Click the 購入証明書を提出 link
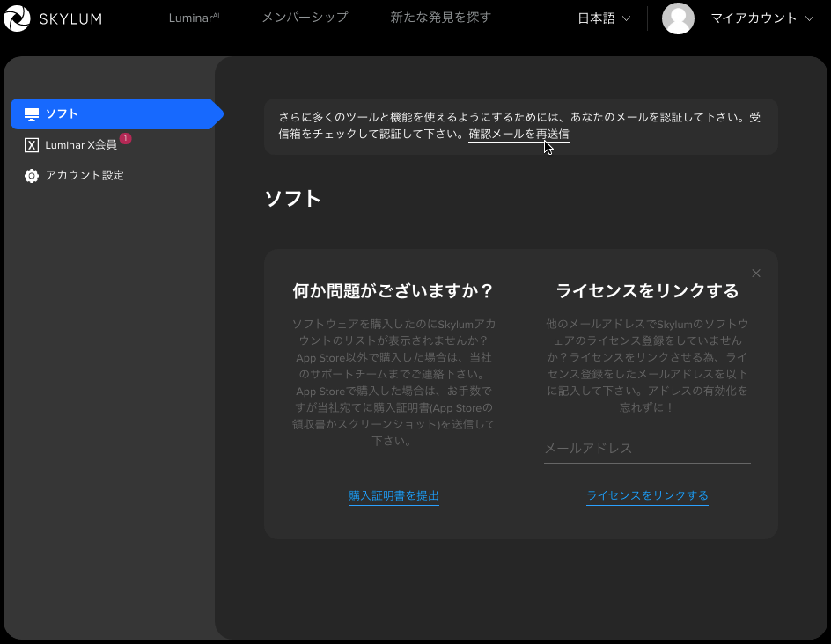 (393, 495)
